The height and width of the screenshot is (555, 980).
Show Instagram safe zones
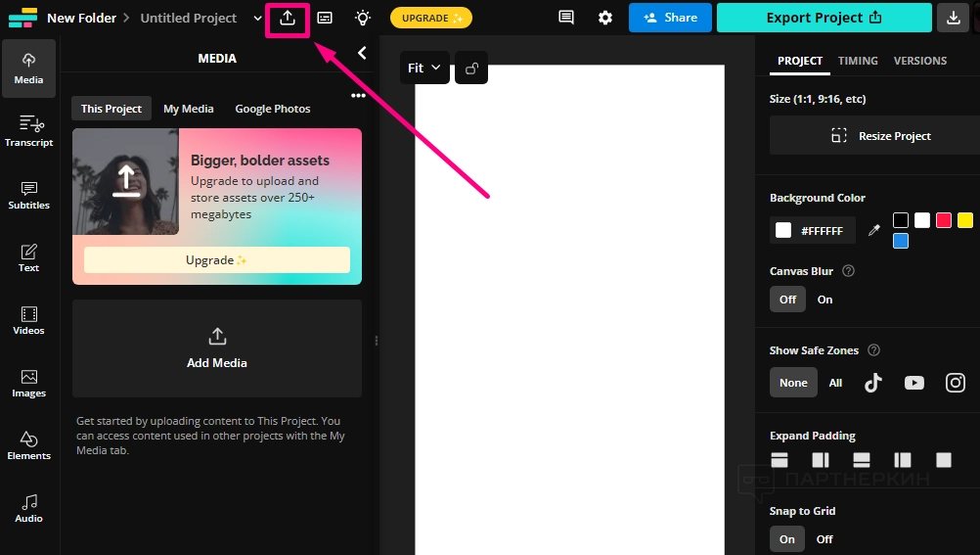coord(955,383)
